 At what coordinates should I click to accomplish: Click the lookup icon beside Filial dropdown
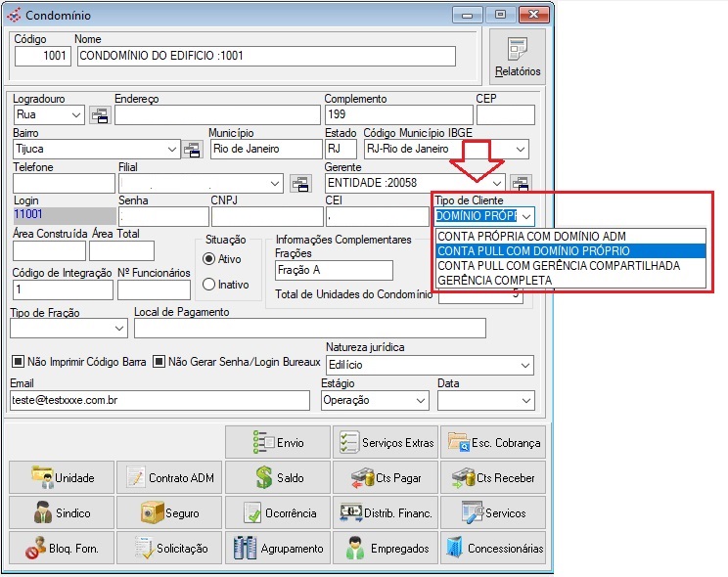[300, 183]
